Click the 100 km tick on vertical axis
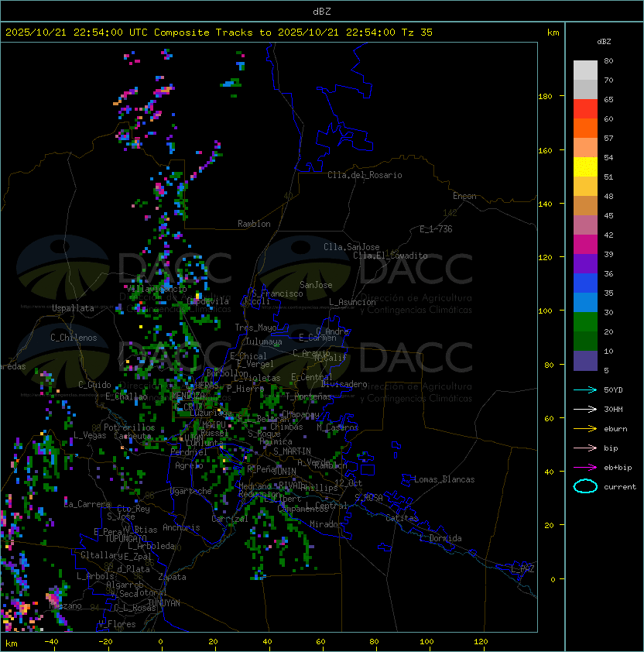This screenshot has width=644, height=652. click(545, 311)
